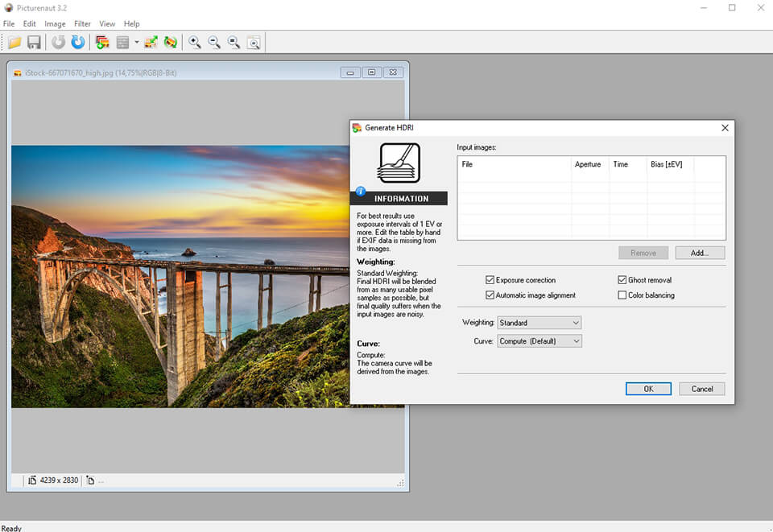Viewport: 773px width, 532px height.
Task: Click the blue INFORMATION panel header
Action: coord(399,198)
